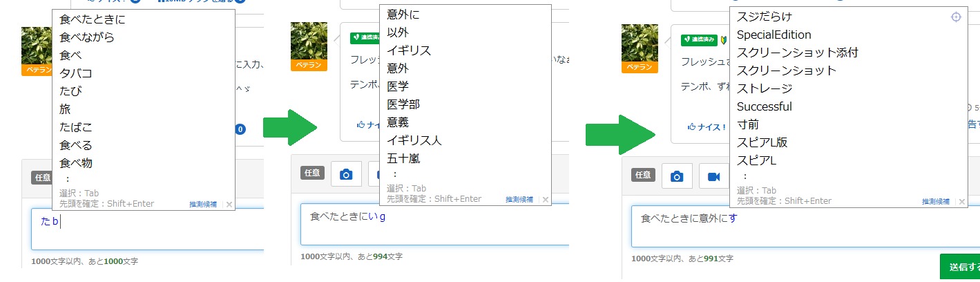Image resolution: width=980 pixels, height=282 pixels.
Task: Select the スクリーンショット添付 suggestion
Action: pyautogui.click(x=797, y=53)
